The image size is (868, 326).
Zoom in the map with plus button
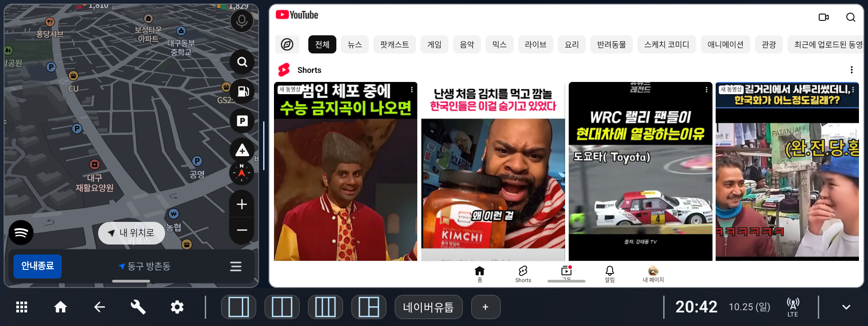point(242,204)
